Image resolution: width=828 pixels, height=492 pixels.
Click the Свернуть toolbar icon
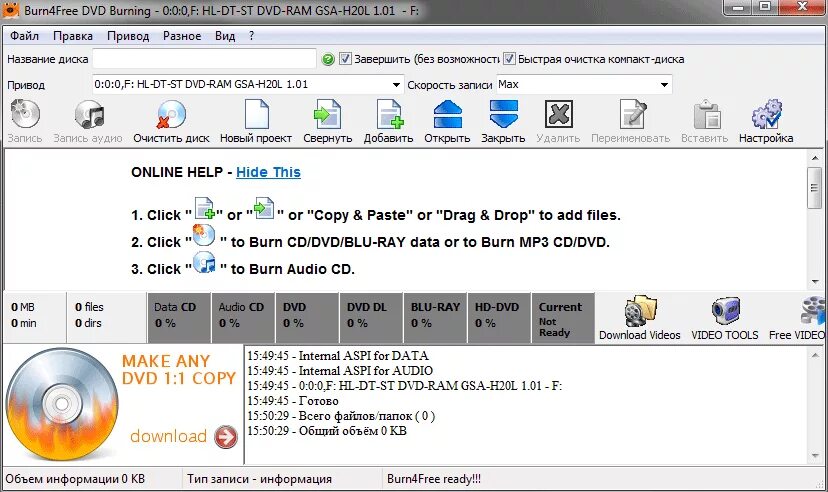(x=327, y=114)
